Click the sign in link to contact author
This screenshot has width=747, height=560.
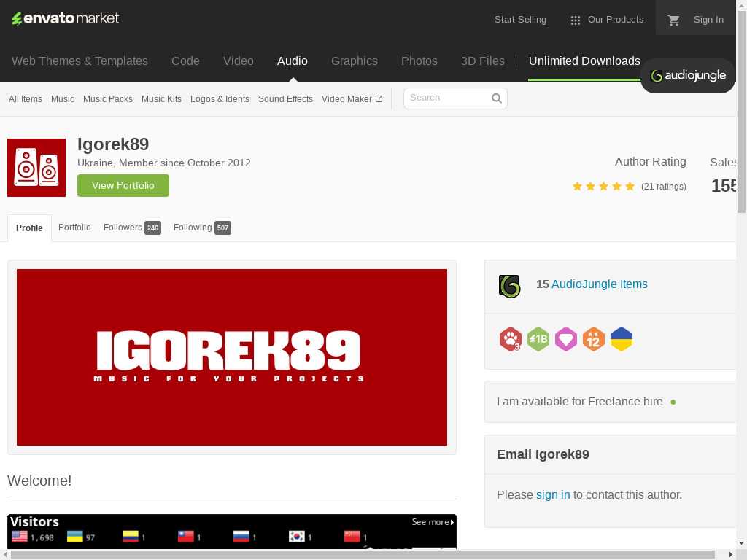(553, 495)
